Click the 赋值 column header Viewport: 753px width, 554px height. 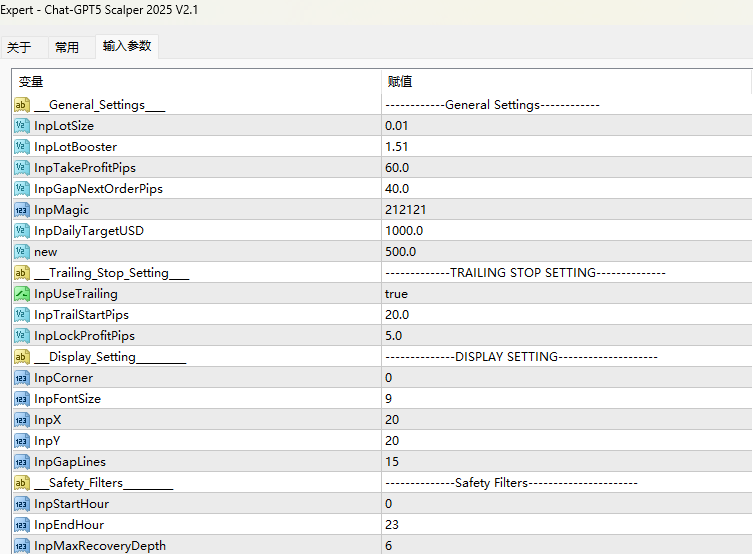click(x=566, y=82)
